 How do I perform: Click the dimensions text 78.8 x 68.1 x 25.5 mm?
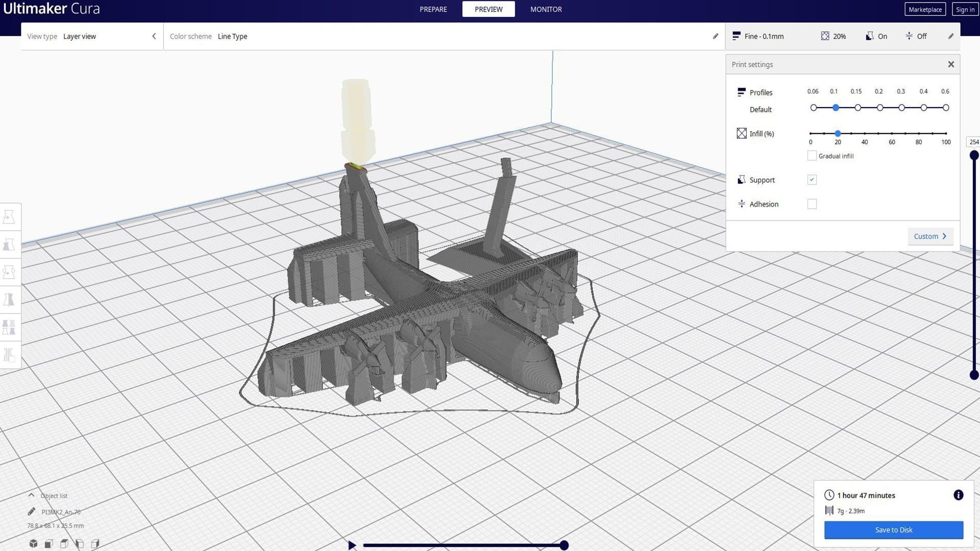(56, 525)
